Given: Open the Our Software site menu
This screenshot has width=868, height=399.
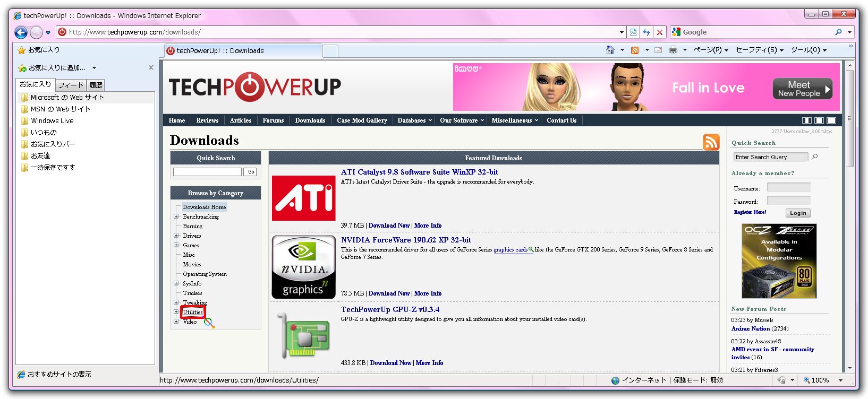Looking at the screenshot, I should point(462,120).
